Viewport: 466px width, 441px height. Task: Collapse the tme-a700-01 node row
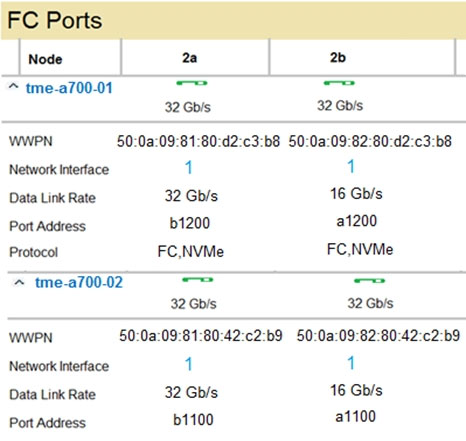pyautogui.click(x=13, y=86)
